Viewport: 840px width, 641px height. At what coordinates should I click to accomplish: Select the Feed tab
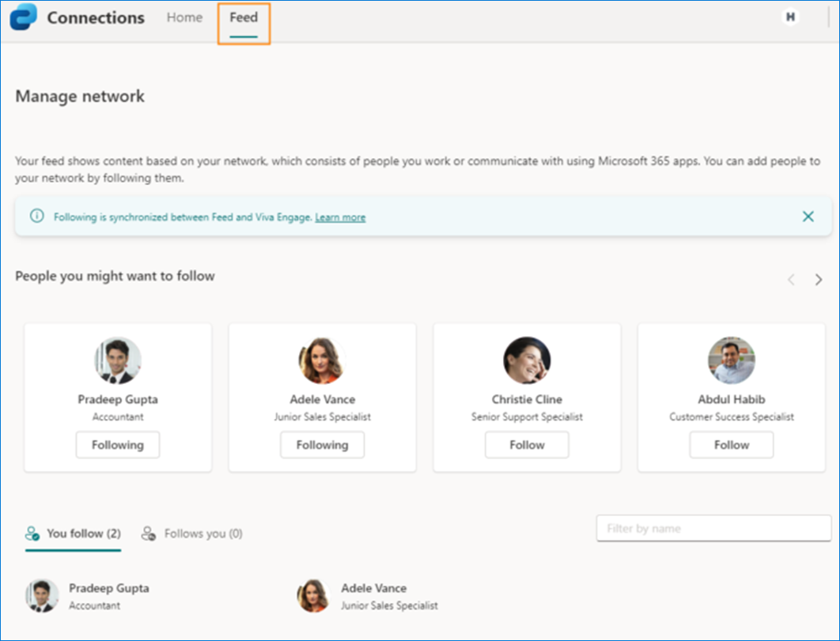[x=244, y=17]
